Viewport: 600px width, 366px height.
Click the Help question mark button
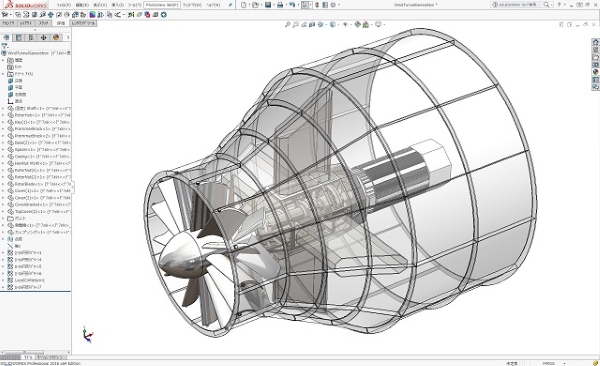pos(559,5)
